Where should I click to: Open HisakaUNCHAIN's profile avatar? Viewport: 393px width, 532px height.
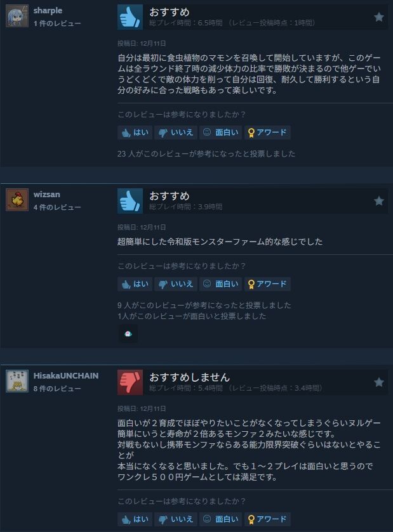[17, 380]
